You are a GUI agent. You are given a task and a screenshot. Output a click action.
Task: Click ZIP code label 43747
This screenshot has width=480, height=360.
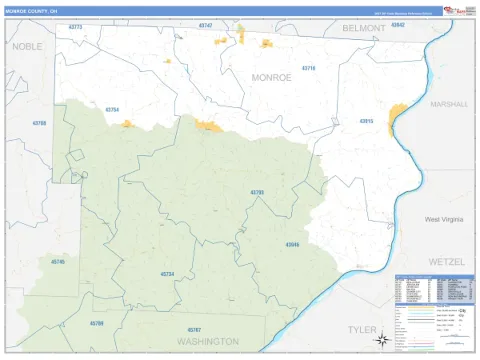click(205, 25)
